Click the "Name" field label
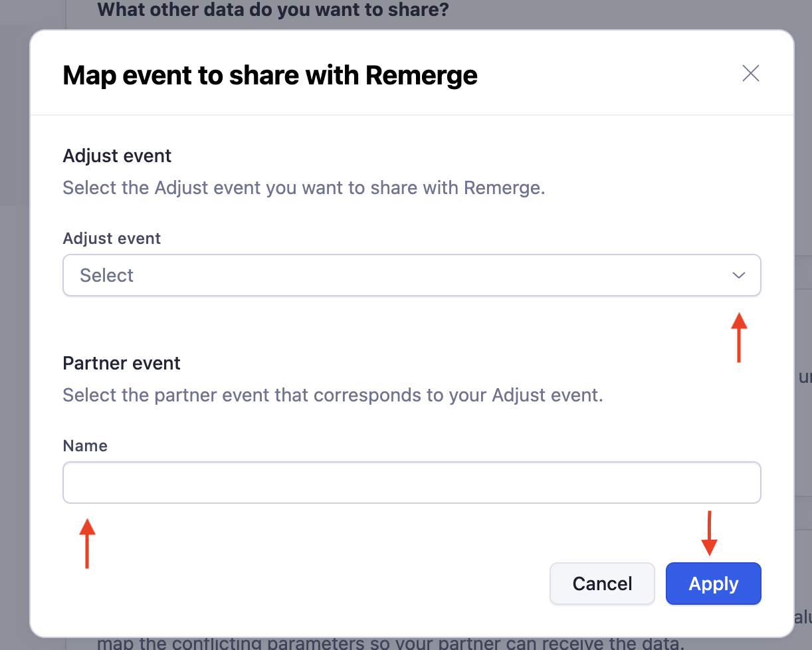This screenshot has width=812, height=650. point(85,446)
